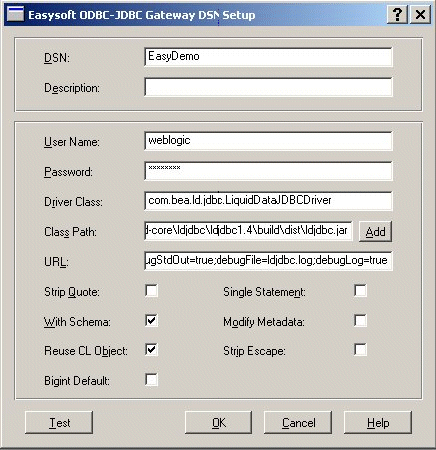Cancel the DSN setup
436x450 pixels.
pos(298,422)
